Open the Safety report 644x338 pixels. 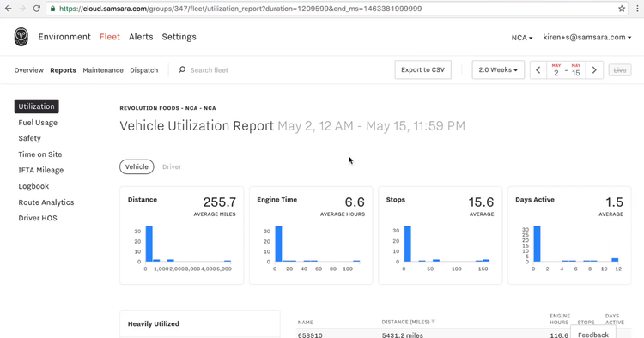tap(29, 138)
